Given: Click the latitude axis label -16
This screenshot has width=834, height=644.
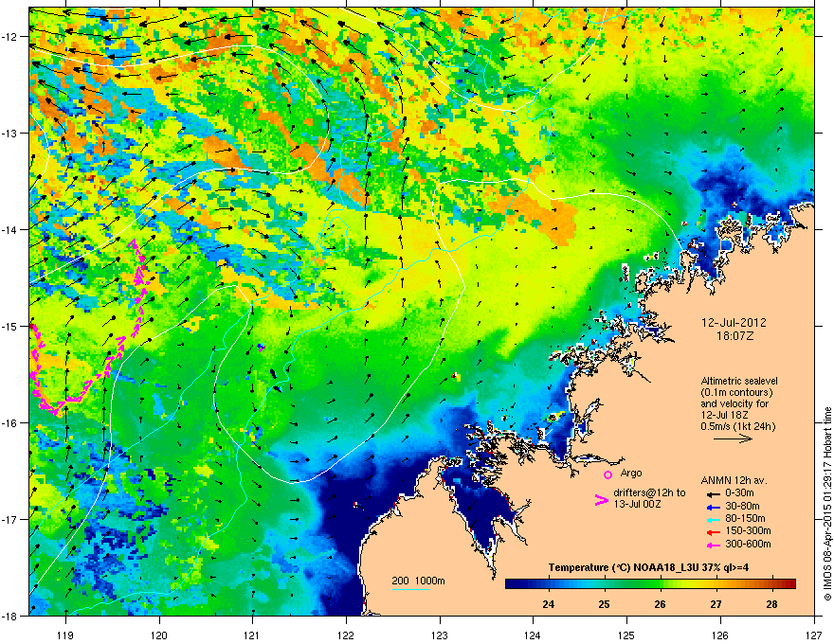Looking at the screenshot, I should pyautogui.click(x=11, y=422).
